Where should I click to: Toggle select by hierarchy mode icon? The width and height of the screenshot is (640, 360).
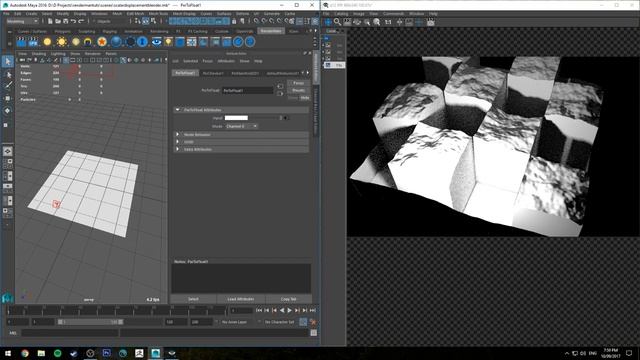pos(138,21)
